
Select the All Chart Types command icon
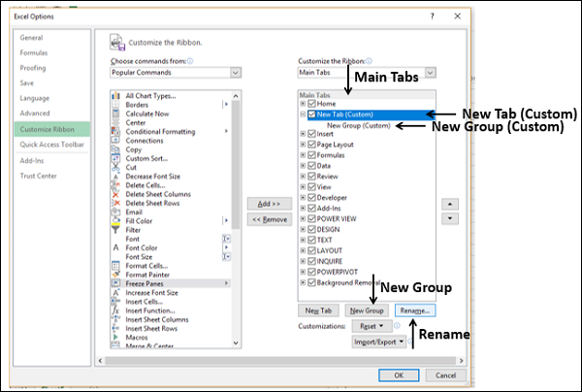coord(115,95)
